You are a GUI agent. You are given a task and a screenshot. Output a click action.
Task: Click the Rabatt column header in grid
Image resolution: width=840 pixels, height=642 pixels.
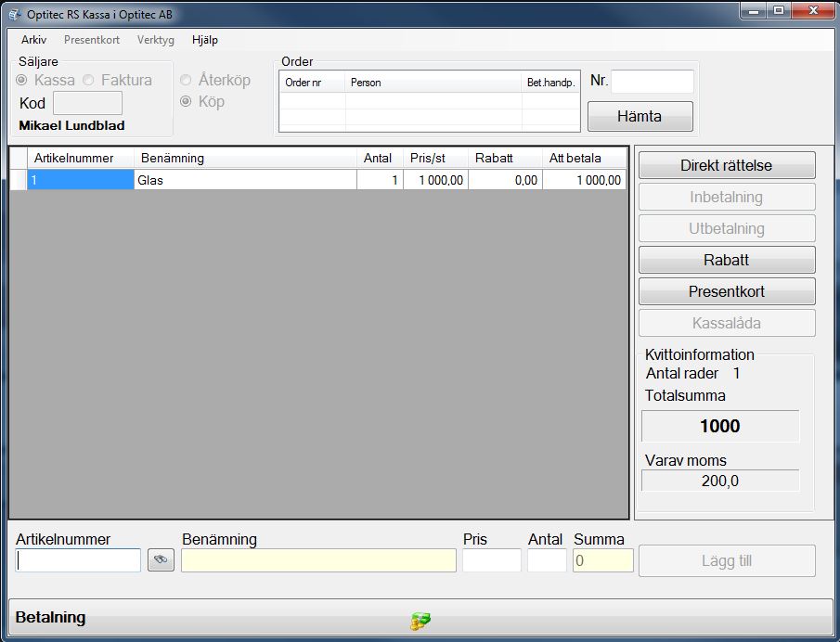[x=505, y=158]
